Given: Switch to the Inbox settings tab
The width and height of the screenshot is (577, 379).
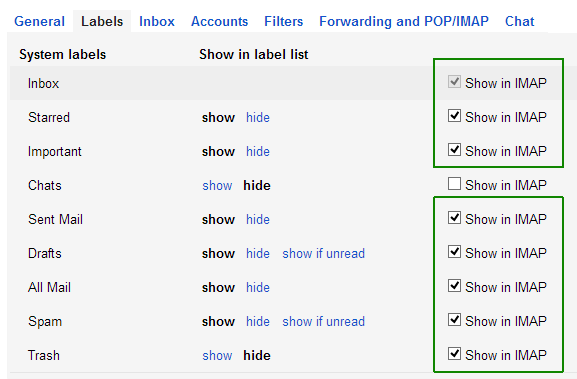Looking at the screenshot, I should (157, 21).
